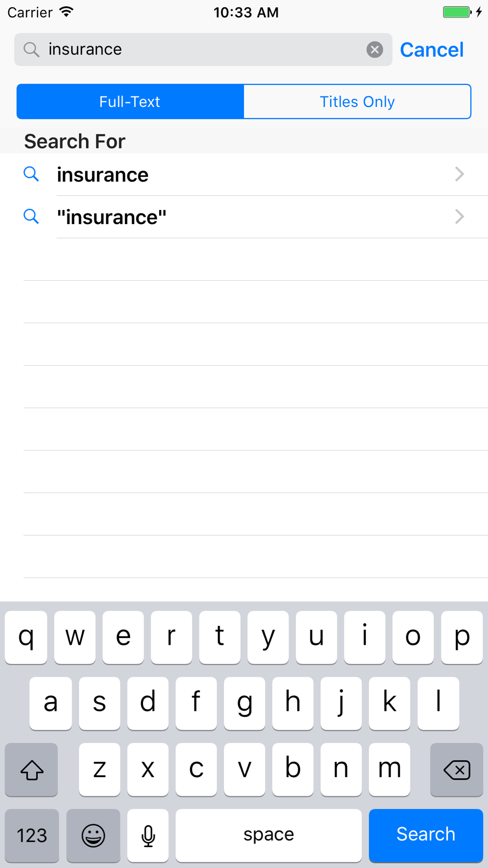
Task: Switch to Titles Only search mode
Action: tap(357, 102)
